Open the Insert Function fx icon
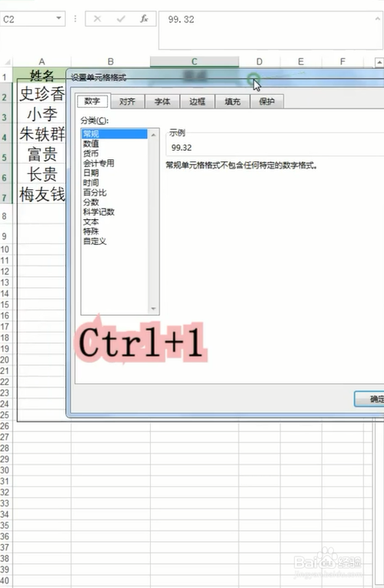This screenshot has width=384, height=588. tap(144, 18)
